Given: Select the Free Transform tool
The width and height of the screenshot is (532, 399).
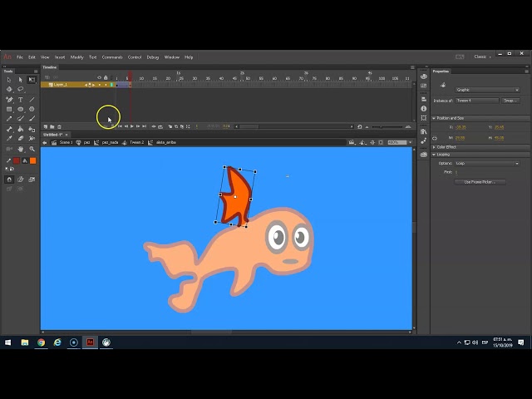Looking at the screenshot, I should click(32, 80).
